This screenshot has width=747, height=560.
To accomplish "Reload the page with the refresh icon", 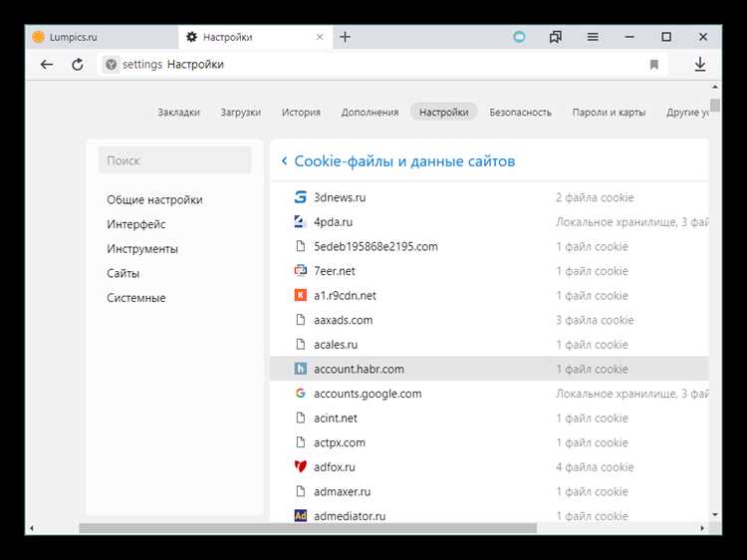I will tap(77, 65).
